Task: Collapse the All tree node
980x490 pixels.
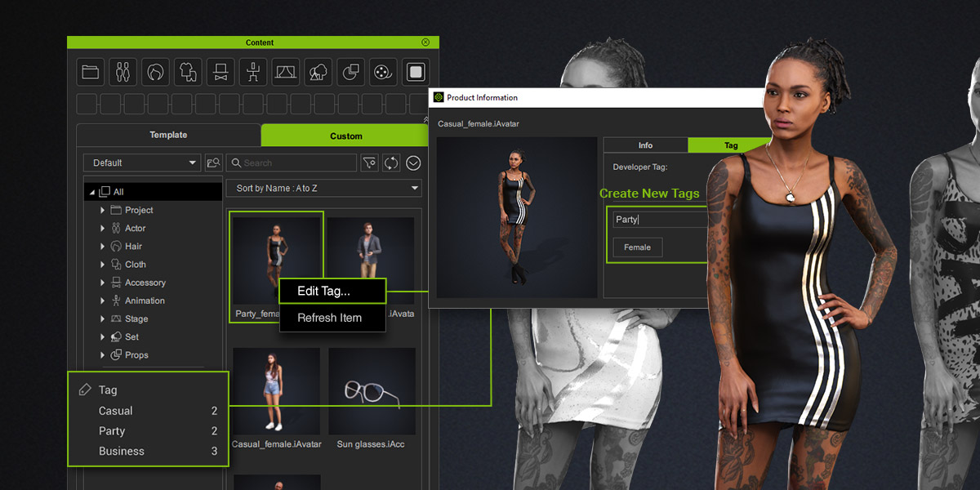Action: pos(91,192)
